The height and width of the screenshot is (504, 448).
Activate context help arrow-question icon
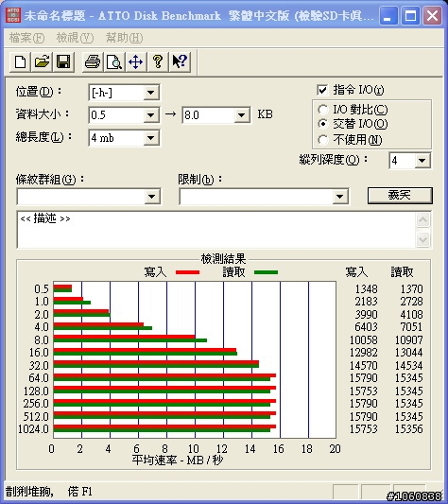[180, 61]
